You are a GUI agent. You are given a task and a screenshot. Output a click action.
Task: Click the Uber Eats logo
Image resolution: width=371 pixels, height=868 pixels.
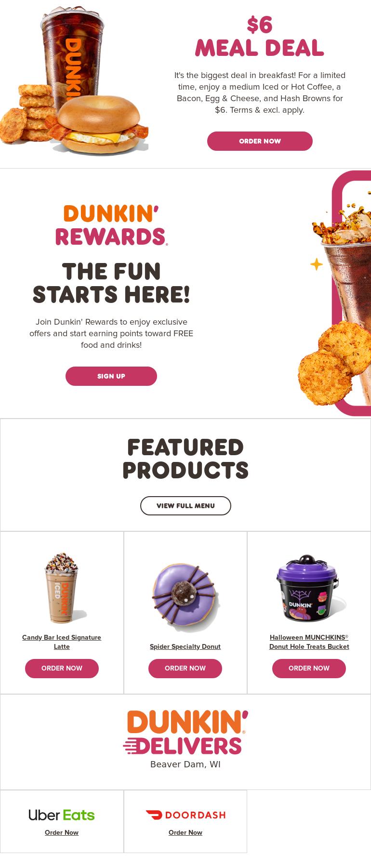click(x=62, y=815)
